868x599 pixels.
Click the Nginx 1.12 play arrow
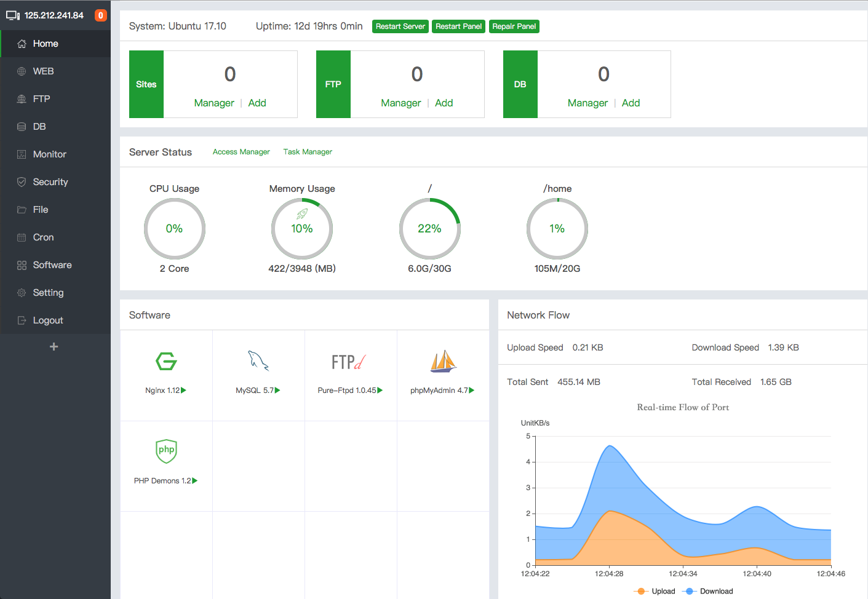tap(183, 390)
